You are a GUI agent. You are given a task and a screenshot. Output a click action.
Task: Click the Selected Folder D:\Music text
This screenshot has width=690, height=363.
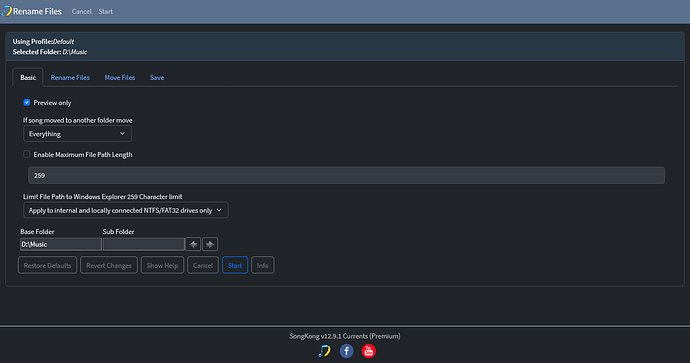[50, 52]
